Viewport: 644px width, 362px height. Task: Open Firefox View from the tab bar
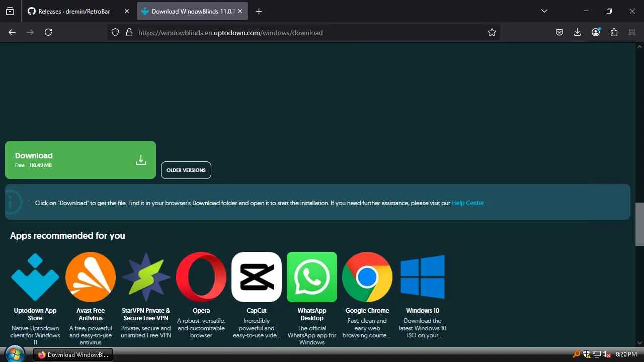coord(10,11)
